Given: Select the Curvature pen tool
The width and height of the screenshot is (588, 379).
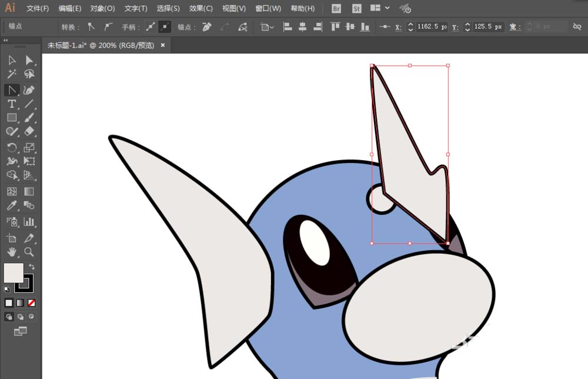Looking at the screenshot, I should [29, 90].
